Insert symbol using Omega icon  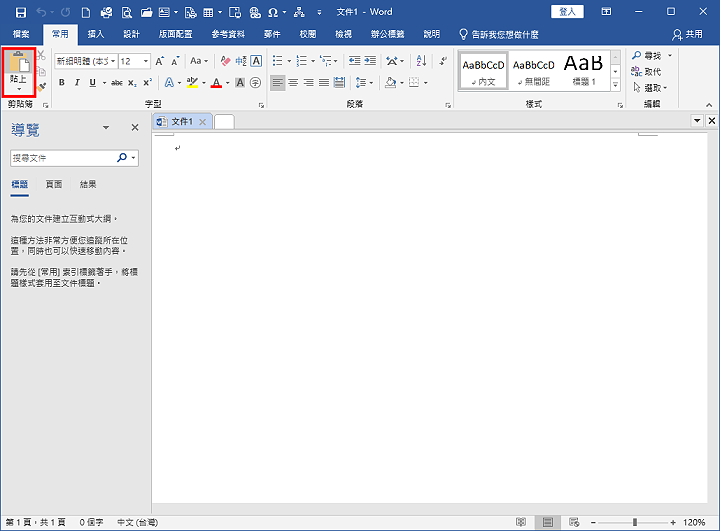pos(273,12)
